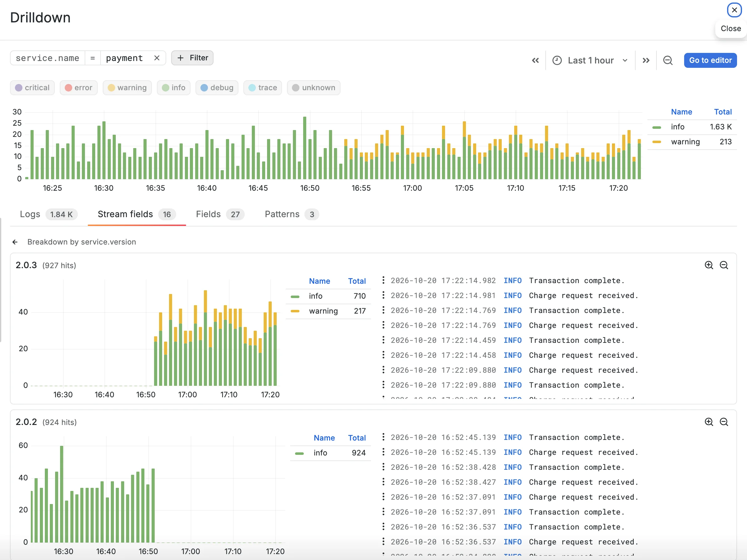Go back from service.version breakdown

coord(15,242)
